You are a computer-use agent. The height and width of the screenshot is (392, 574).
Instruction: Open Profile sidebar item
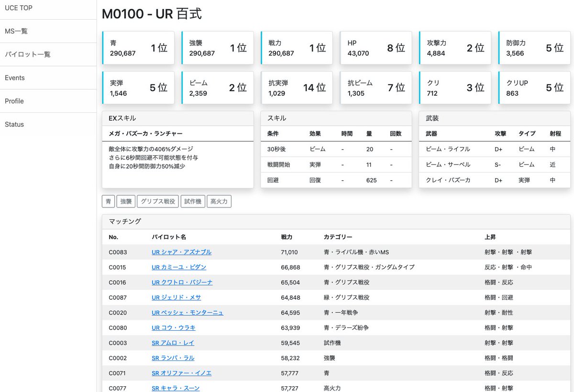[14, 101]
